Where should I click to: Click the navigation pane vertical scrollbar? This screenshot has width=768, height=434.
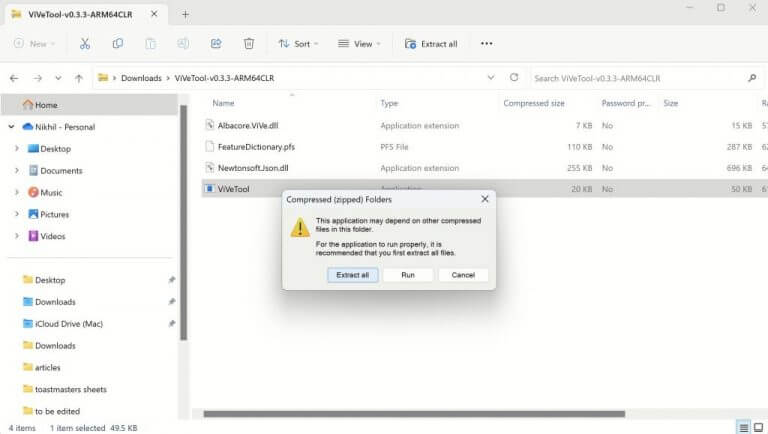click(x=184, y=222)
